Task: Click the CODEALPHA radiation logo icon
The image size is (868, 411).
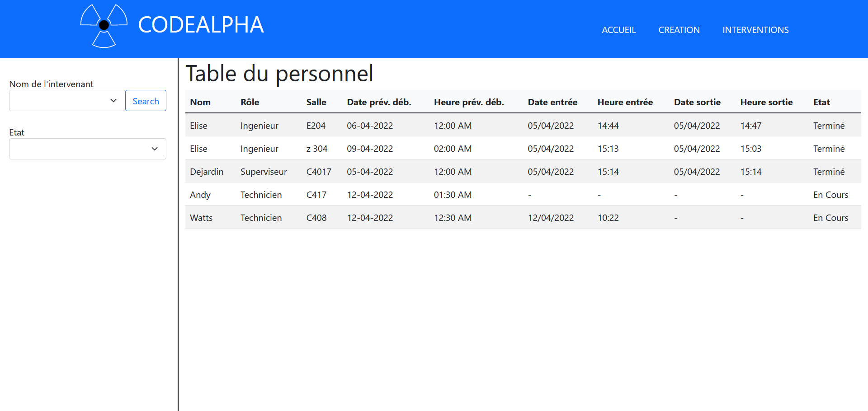Action: click(104, 26)
